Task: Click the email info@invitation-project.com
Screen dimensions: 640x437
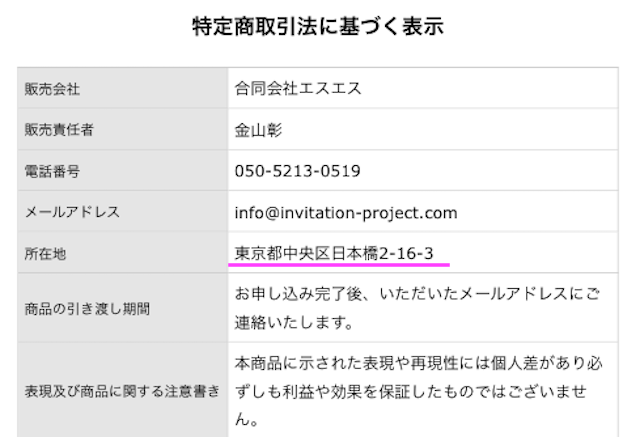Action: point(346,213)
